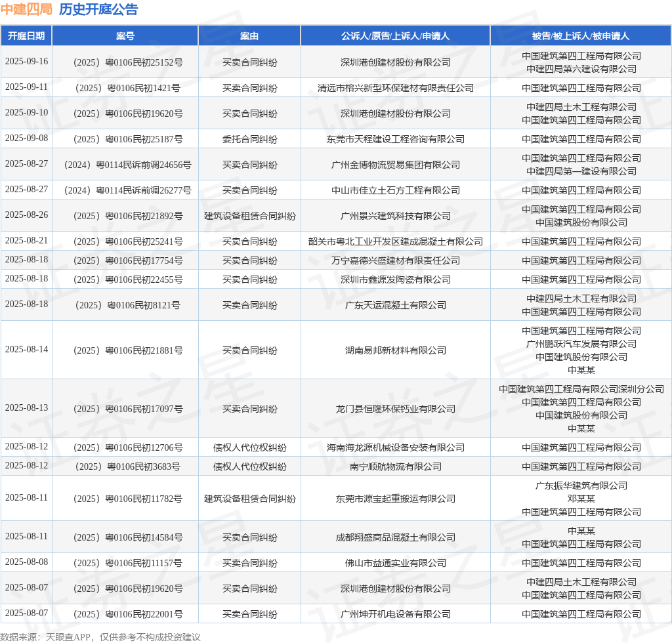Viewport: 672px width, 643px height.
Task: Click the 被告/被上诉人/被申请人 header
Action: pos(581,36)
